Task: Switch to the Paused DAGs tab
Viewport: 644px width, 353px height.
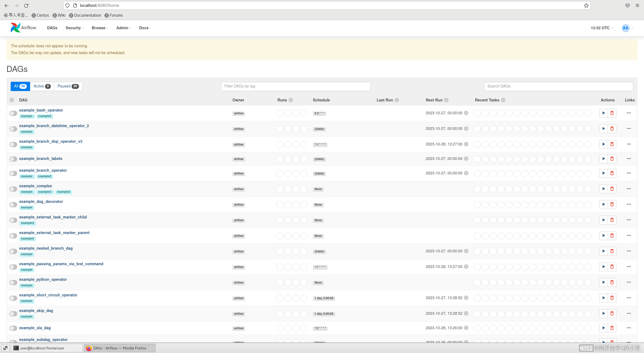Action: [68, 86]
